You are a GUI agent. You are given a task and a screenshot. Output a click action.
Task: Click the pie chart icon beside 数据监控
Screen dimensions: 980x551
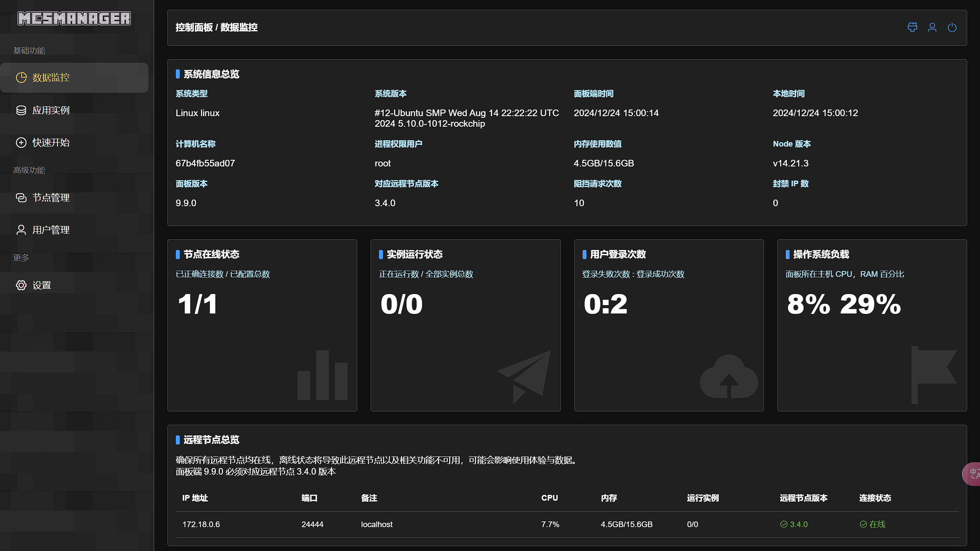click(21, 78)
